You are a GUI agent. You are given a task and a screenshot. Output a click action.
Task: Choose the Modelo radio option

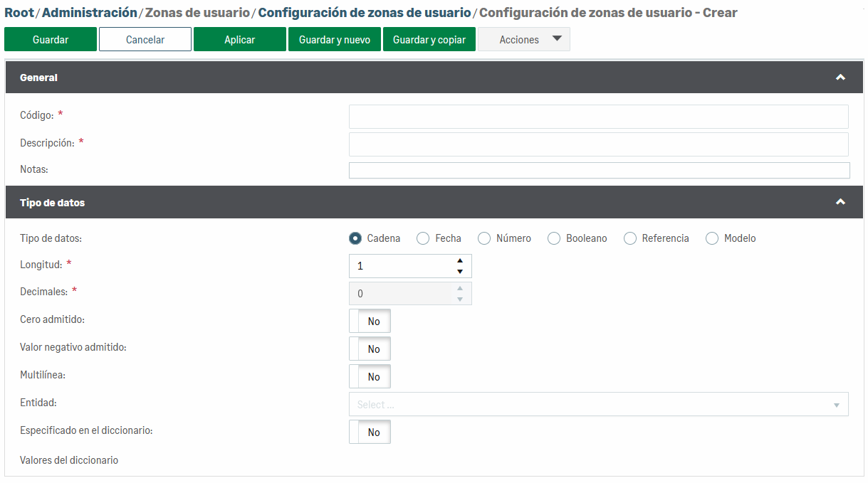pos(712,239)
